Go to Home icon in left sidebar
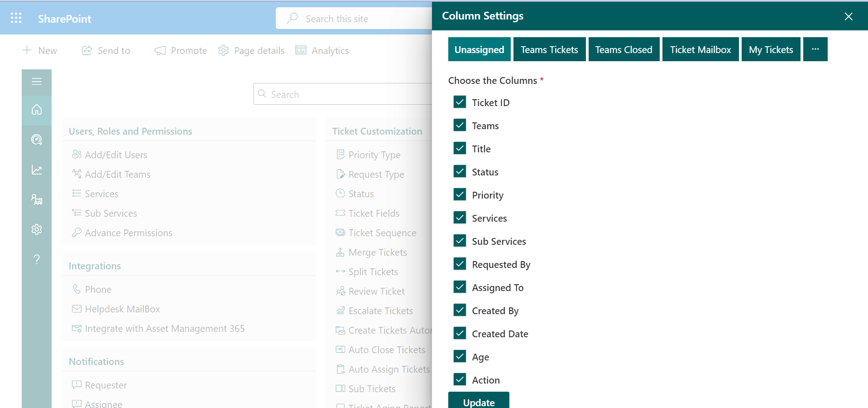Viewport: 868px width, 408px height. [x=37, y=110]
